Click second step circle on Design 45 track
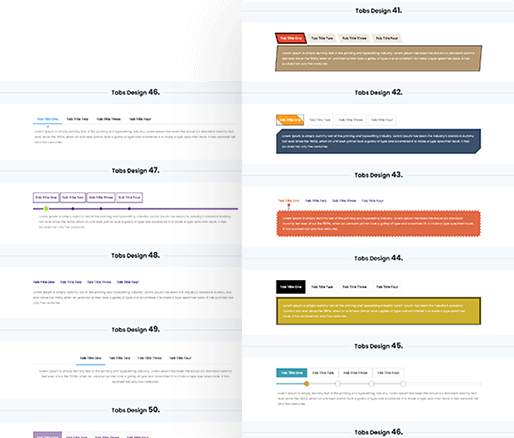Viewport: 514px width, 438px height. [x=338, y=384]
